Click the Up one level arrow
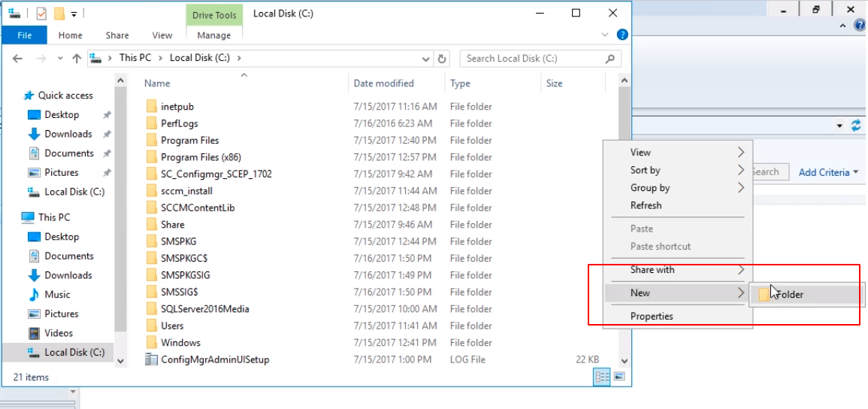The height and width of the screenshot is (409, 868). click(76, 59)
